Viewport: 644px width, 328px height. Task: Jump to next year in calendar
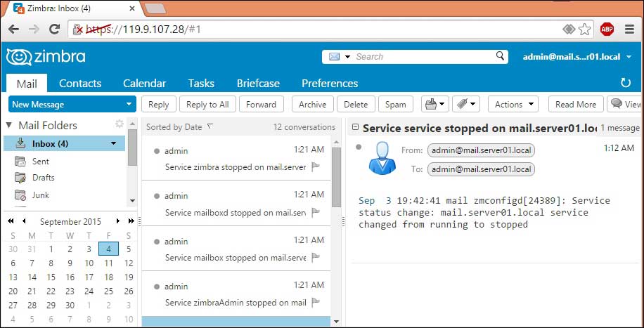point(131,221)
